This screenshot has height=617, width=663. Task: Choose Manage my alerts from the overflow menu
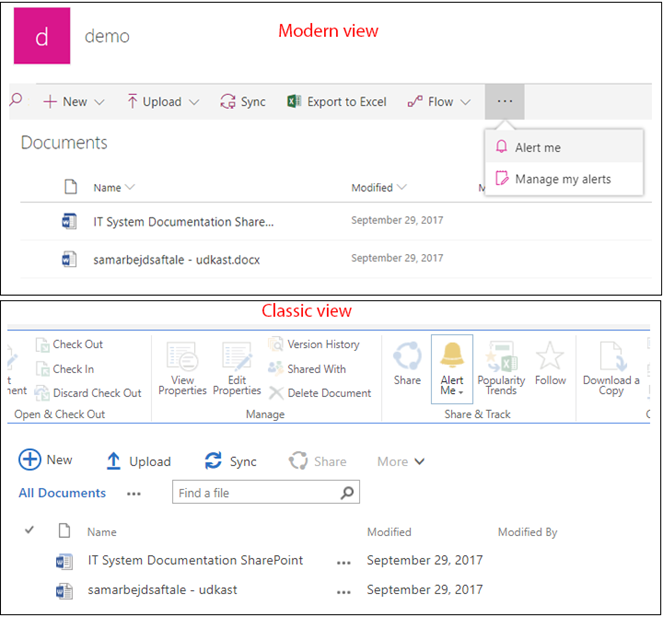coord(564,178)
